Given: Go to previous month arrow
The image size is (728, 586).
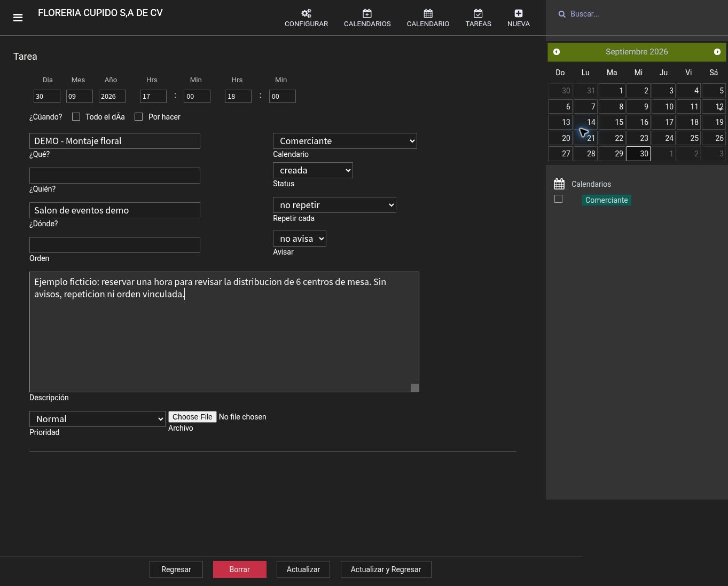Looking at the screenshot, I should (557, 52).
